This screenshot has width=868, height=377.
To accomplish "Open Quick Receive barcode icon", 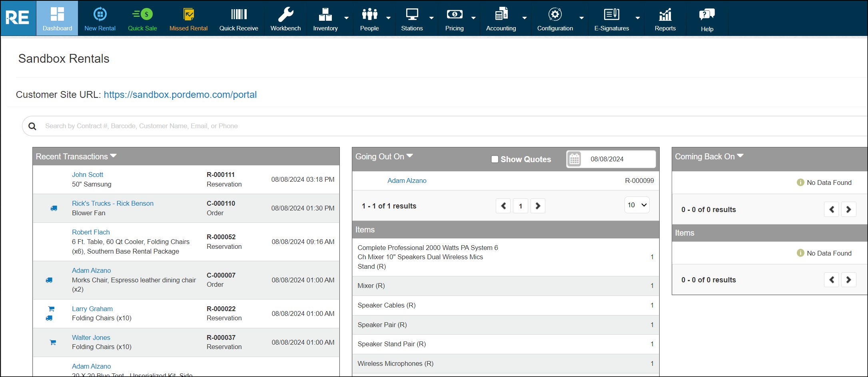I will [239, 14].
